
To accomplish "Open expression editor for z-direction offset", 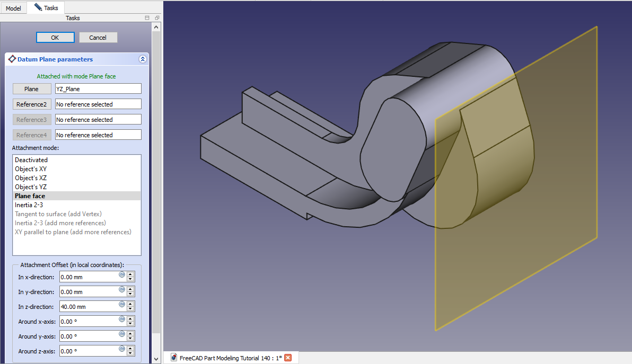I will coord(122,304).
